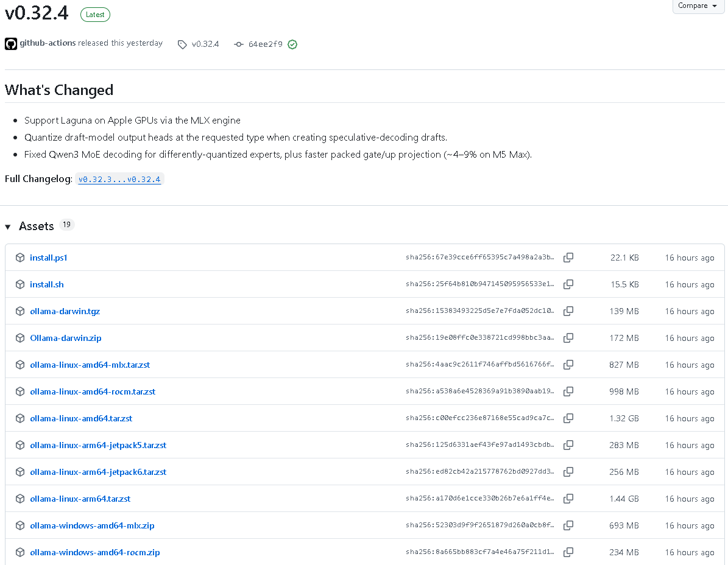Click the commit icon beside 64ee2f9
The width and height of the screenshot is (728, 565).
[x=239, y=44]
